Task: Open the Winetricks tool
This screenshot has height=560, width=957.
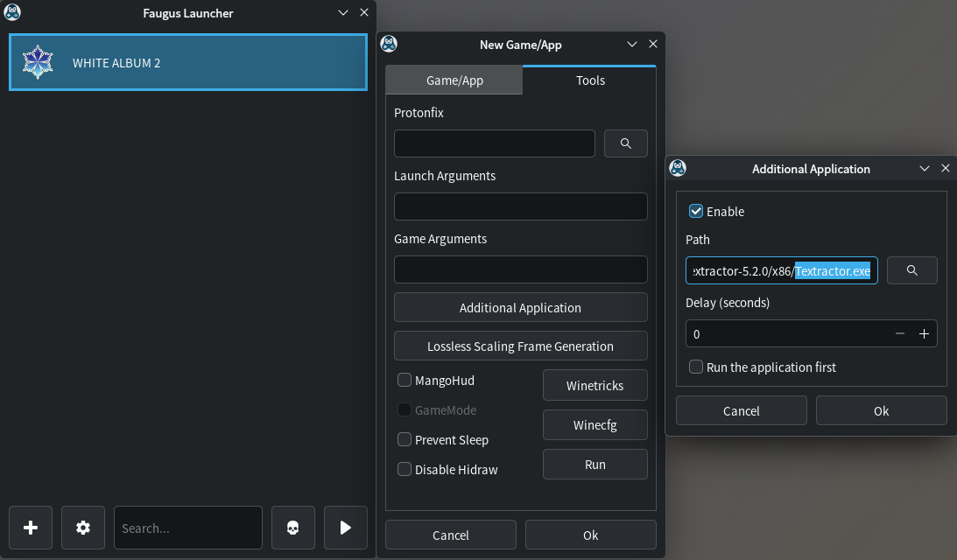Action: pos(595,385)
